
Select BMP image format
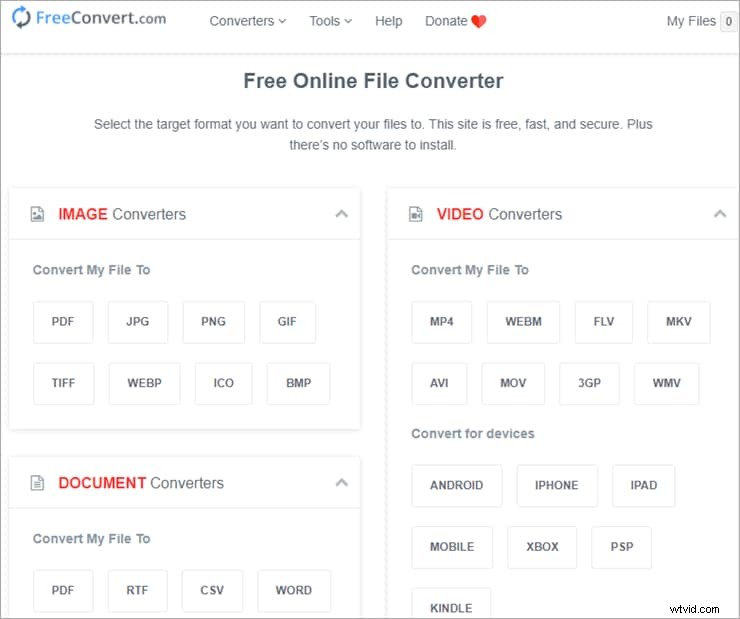click(x=298, y=384)
